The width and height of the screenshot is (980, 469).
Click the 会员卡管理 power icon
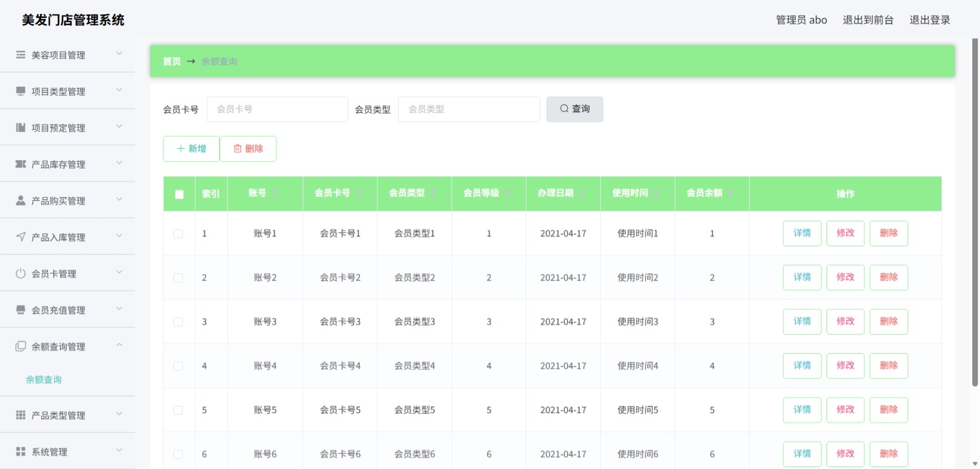click(21, 273)
